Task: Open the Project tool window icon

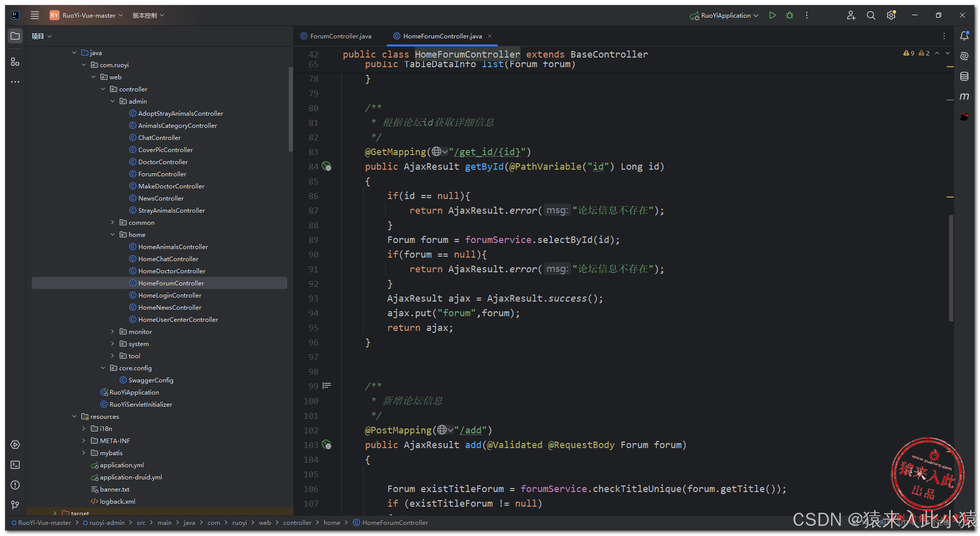Action: point(15,36)
